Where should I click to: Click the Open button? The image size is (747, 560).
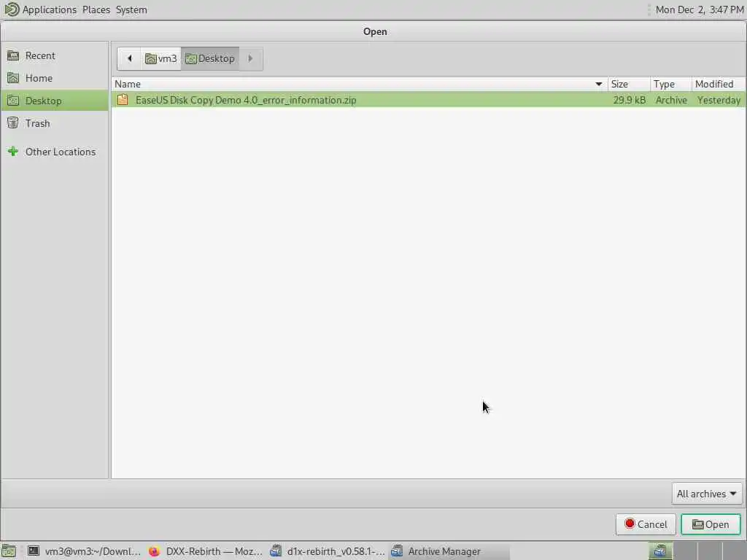(711, 524)
